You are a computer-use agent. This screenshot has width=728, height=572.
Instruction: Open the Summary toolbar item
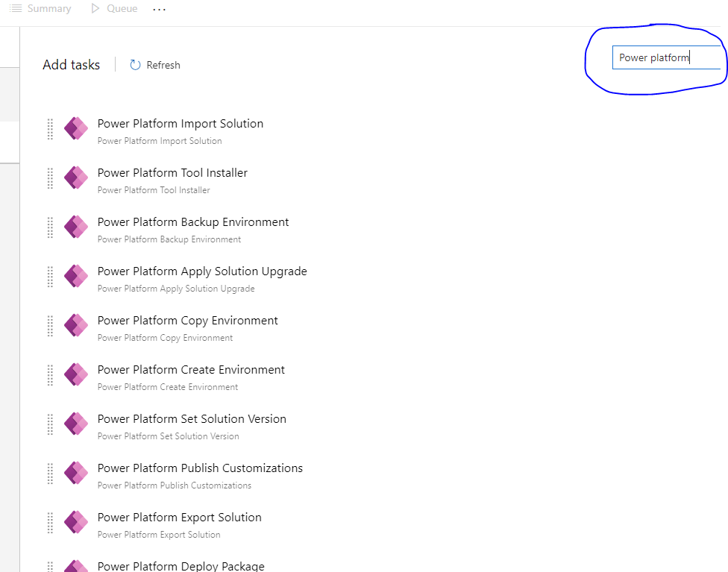click(40, 8)
